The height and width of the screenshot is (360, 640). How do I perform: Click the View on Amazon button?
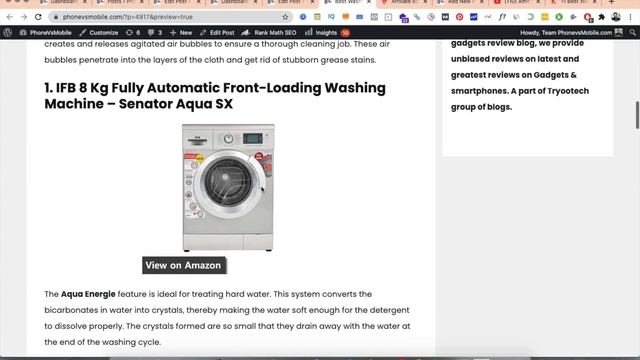click(x=184, y=265)
